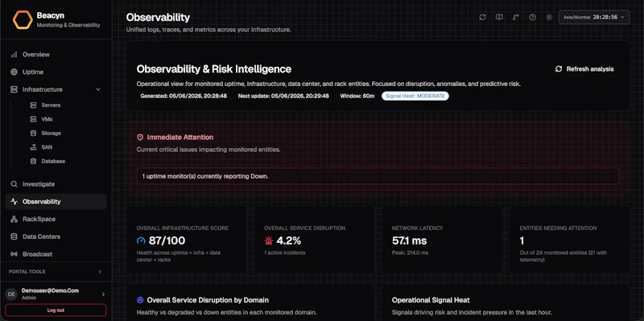Open the Broadcast page
Screen dimensions: 644x321
click(56, 254)
